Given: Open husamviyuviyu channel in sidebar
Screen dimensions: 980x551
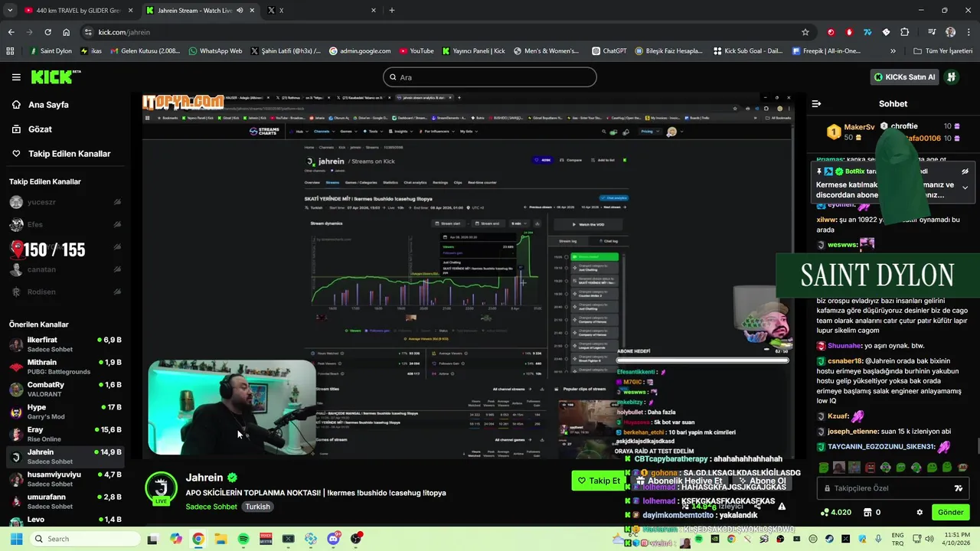Looking at the screenshot, I should point(65,478).
